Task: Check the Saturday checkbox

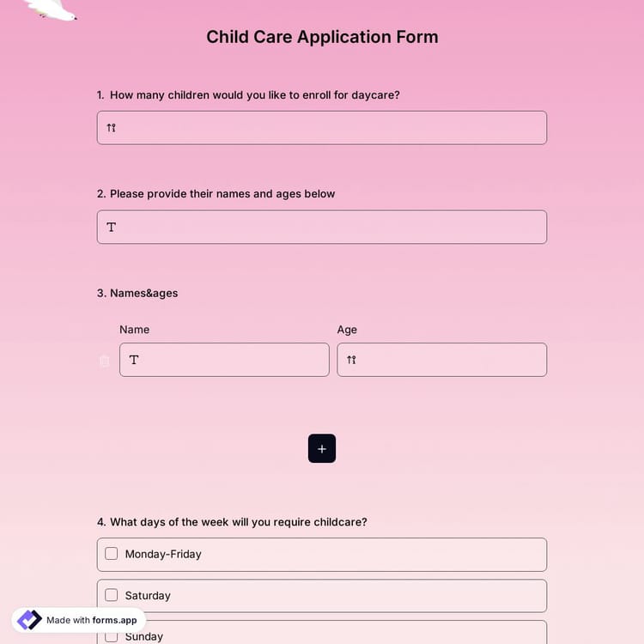Action: (112, 595)
